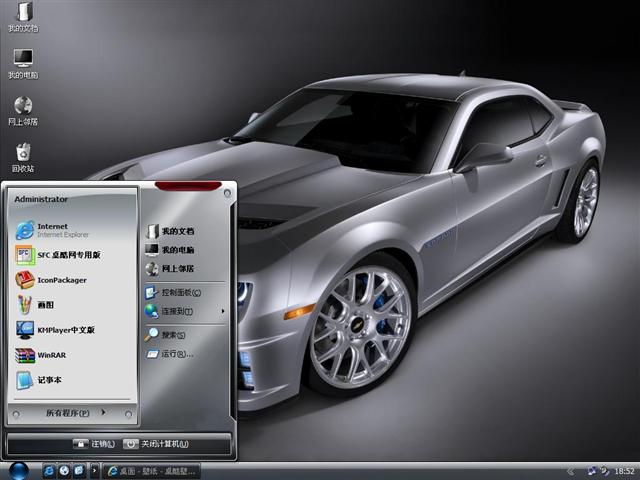
Task: Click the 关闭计算机 shutdown button
Action: (158, 444)
